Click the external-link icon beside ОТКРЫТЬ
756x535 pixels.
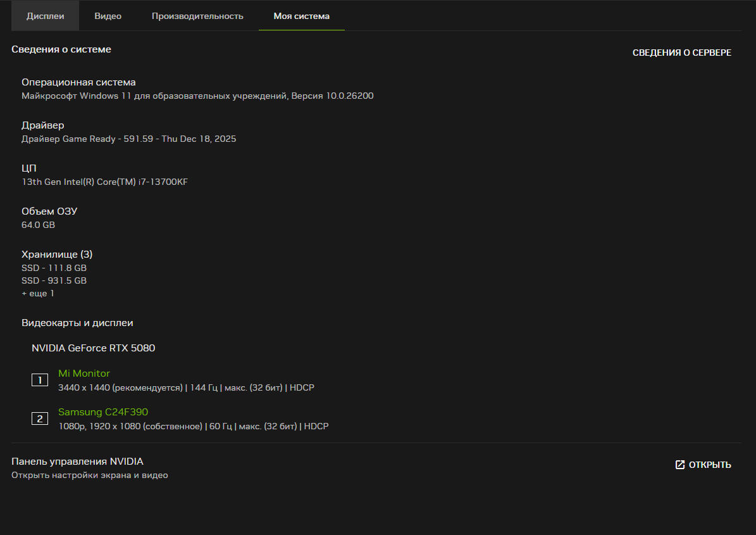pos(680,465)
